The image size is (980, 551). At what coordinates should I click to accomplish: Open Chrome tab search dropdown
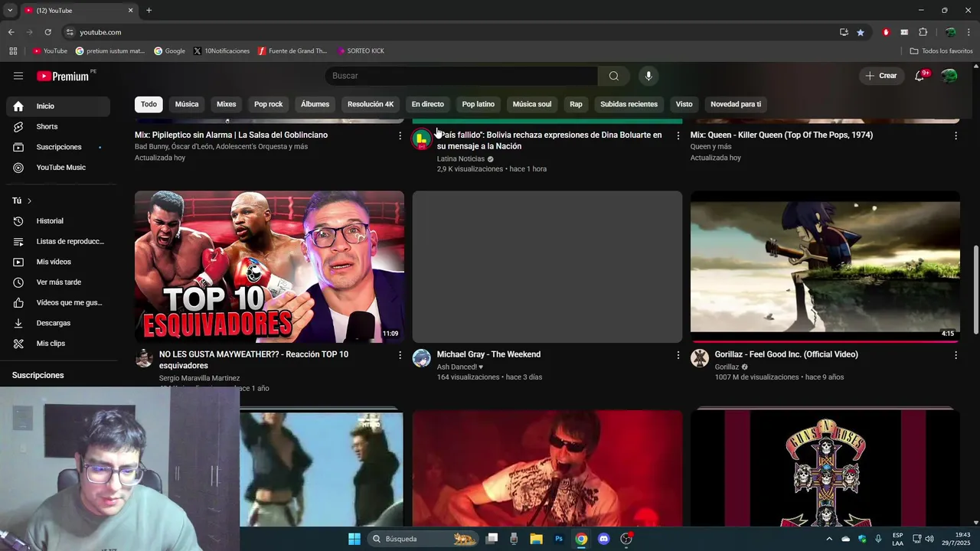10,10
